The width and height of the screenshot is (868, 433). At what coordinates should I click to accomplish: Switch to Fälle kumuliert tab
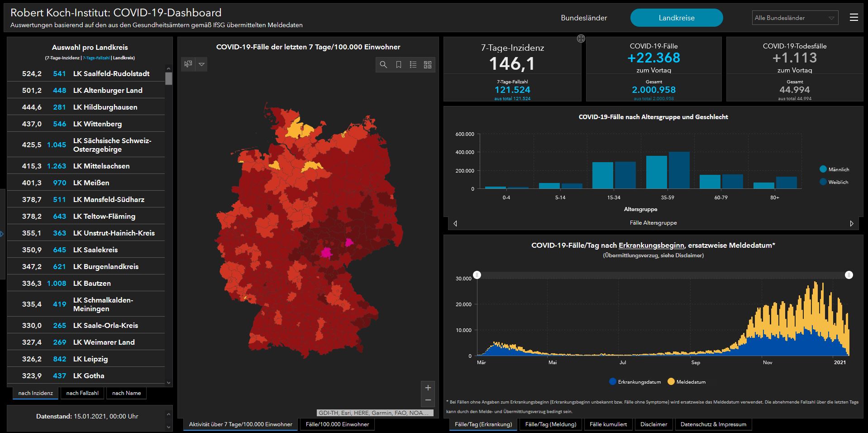pyautogui.click(x=608, y=424)
